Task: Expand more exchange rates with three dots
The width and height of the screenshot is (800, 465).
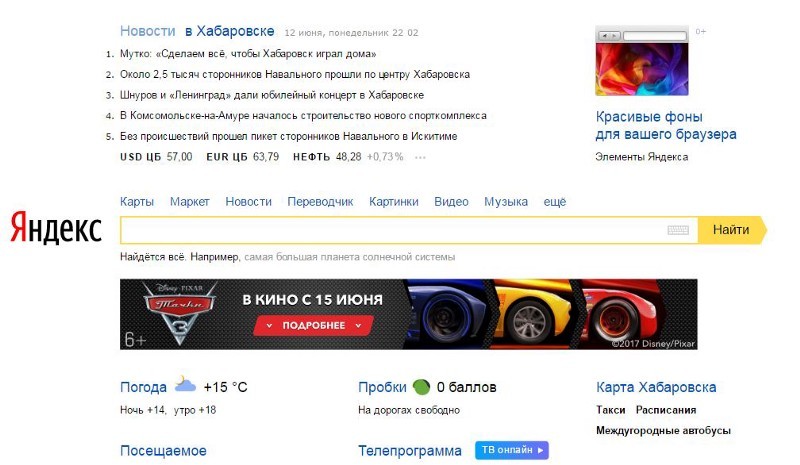Action: (420, 157)
